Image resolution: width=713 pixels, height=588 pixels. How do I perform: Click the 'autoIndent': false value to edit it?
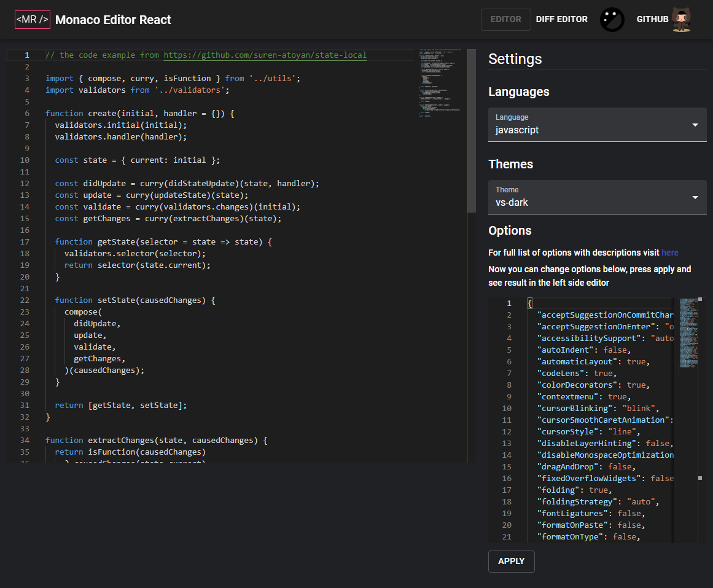coord(616,350)
